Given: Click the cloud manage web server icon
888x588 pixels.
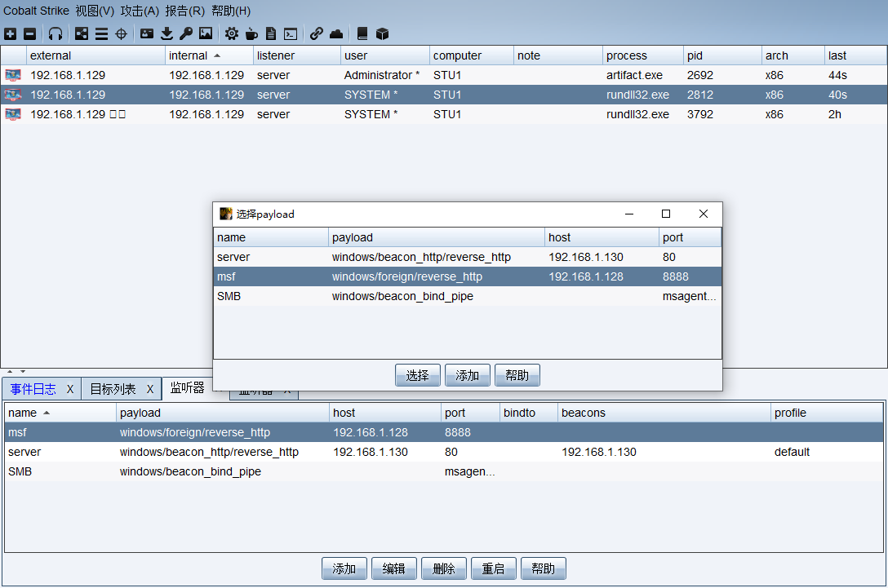Looking at the screenshot, I should pos(336,34).
